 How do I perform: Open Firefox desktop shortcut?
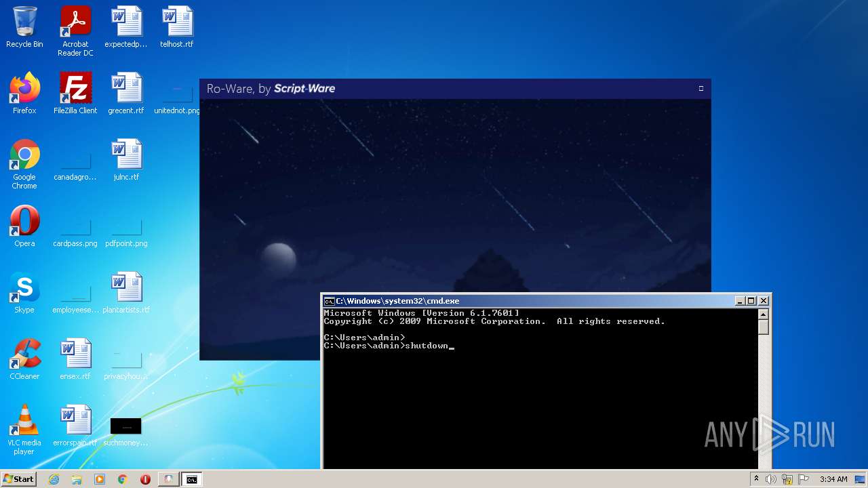pyautogui.click(x=24, y=94)
